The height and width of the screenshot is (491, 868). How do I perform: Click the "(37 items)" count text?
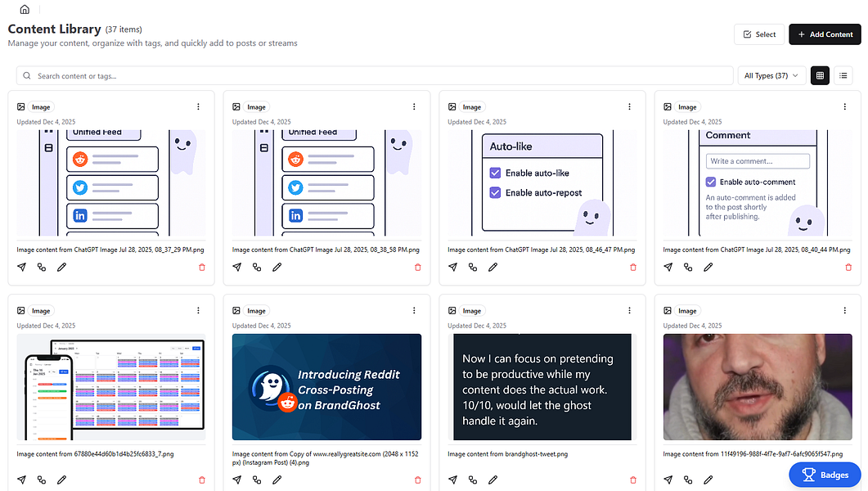click(124, 29)
